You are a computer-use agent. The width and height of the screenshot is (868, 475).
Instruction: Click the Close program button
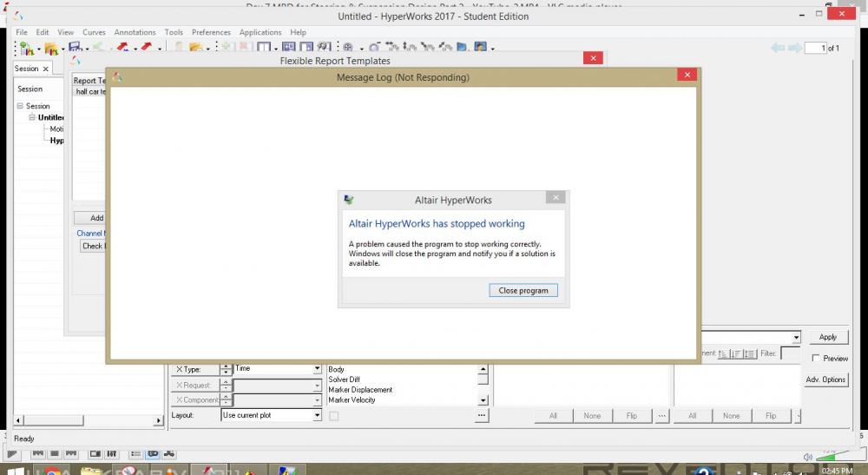[x=523, y=290]
